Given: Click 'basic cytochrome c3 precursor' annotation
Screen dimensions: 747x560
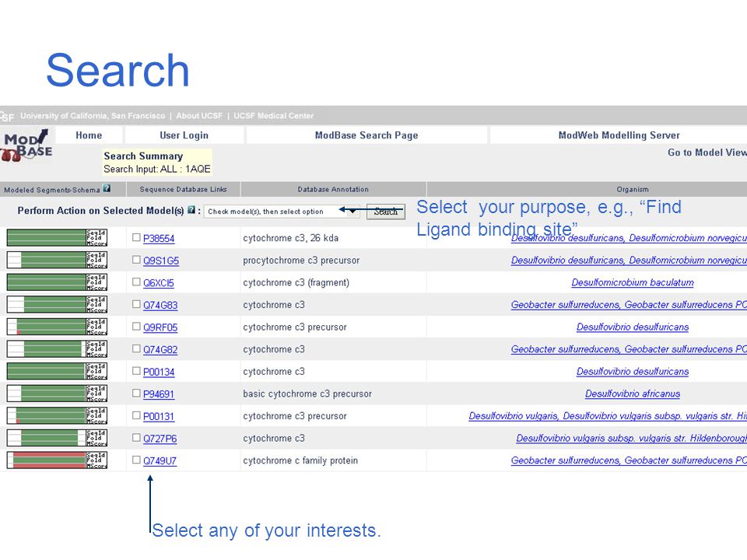Looking at the screenshot, I should coord(307,394).
